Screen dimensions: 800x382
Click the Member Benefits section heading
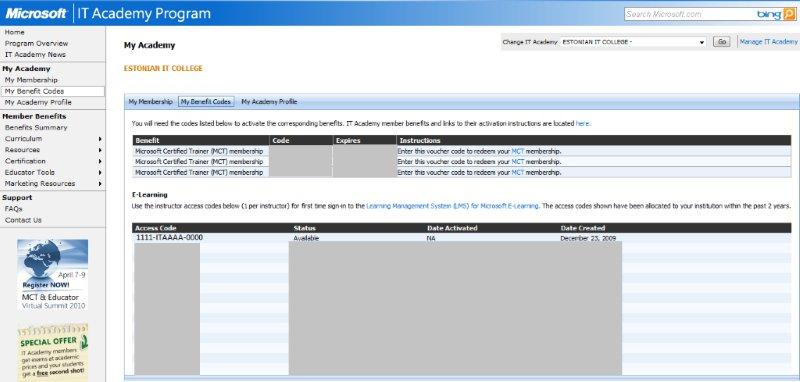[34, 116]
